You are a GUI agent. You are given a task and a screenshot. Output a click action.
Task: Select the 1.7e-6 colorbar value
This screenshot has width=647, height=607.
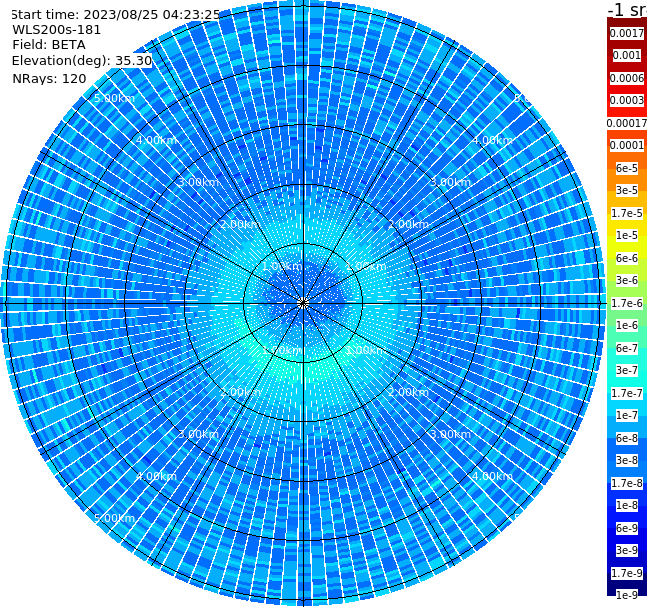(627, 303)
